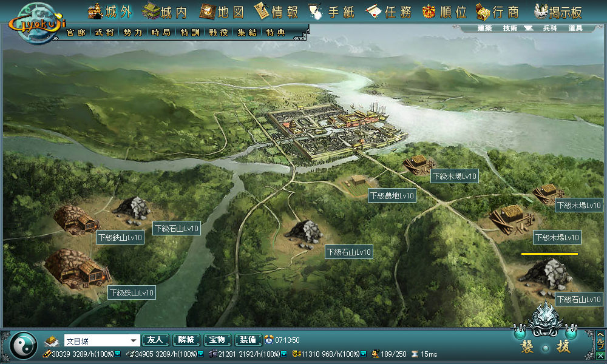
Task: Click the 援 reinforce button
Action: pyautogui.click(x=563, y=347)
